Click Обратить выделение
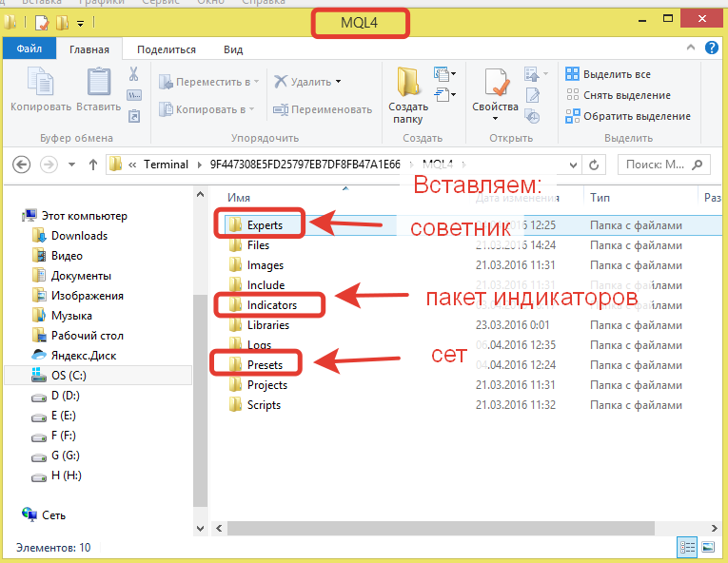The height and width of the screenshot is (563, 728). [628, 116]
